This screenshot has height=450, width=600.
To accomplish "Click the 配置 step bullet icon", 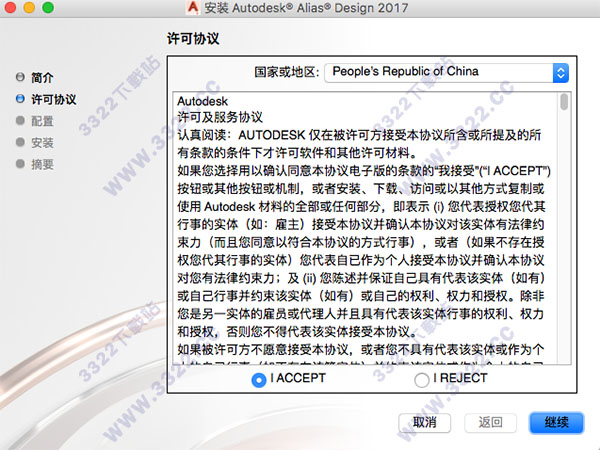I will (x=20, y=120).
